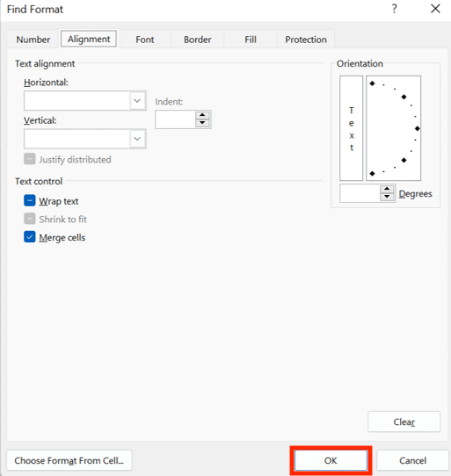The height and width of the screenshot is (476, 451).
Task: Select the Alignment tab
Action: [x=89, y=39]
